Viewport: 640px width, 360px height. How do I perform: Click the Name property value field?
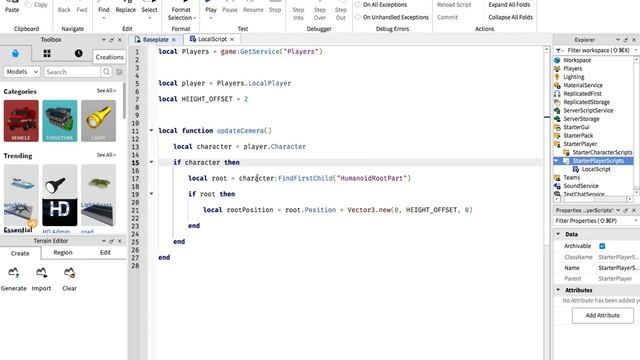pos(618,268)
